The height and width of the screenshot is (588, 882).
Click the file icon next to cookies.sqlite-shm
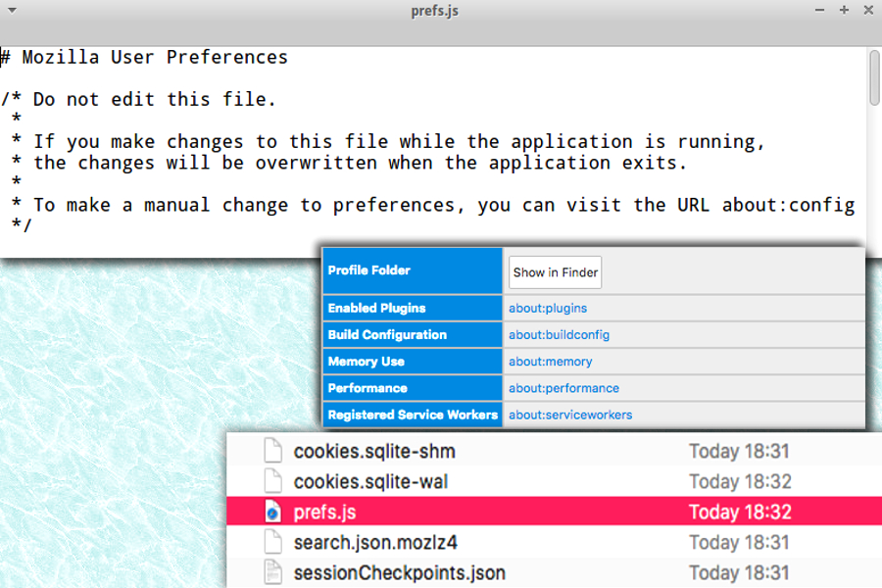273,451
